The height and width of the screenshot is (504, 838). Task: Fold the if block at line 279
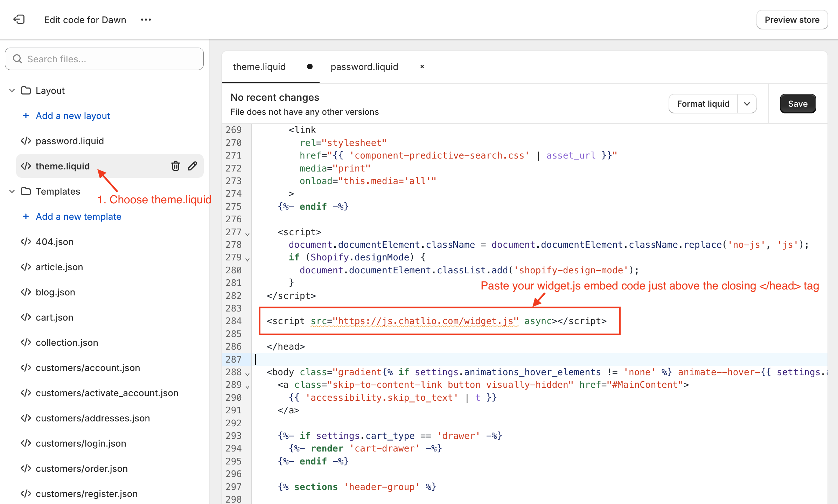(247, 259)
